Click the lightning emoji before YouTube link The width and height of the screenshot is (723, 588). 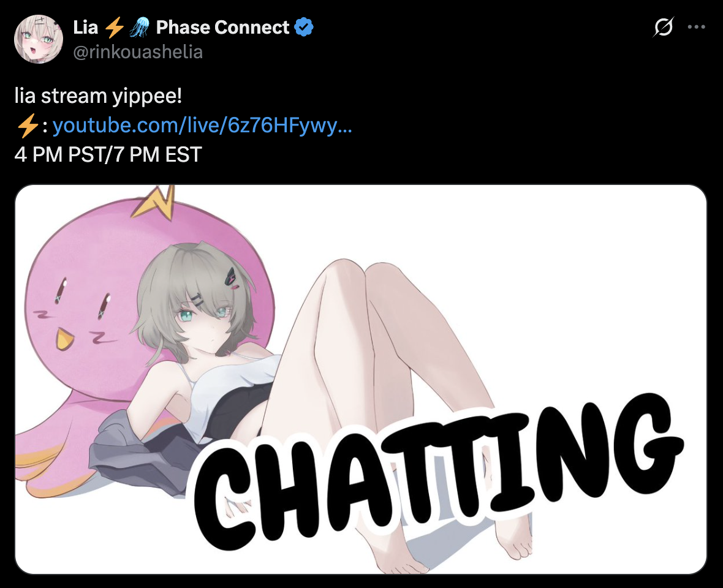[27, 126]
